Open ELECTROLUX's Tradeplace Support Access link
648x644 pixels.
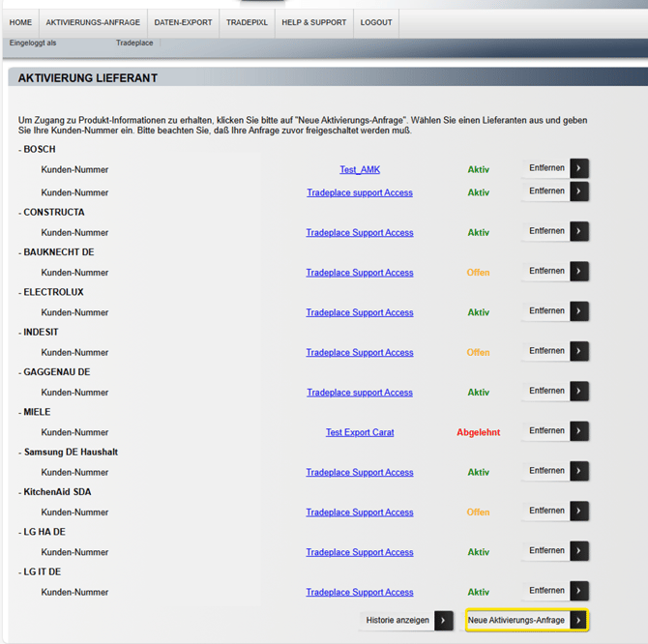pos(360,312)
